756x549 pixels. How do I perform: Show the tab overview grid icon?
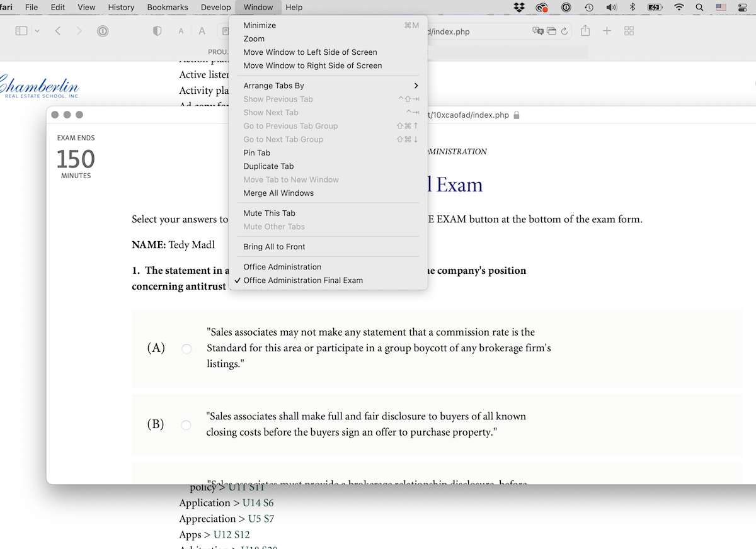[629, 31]
